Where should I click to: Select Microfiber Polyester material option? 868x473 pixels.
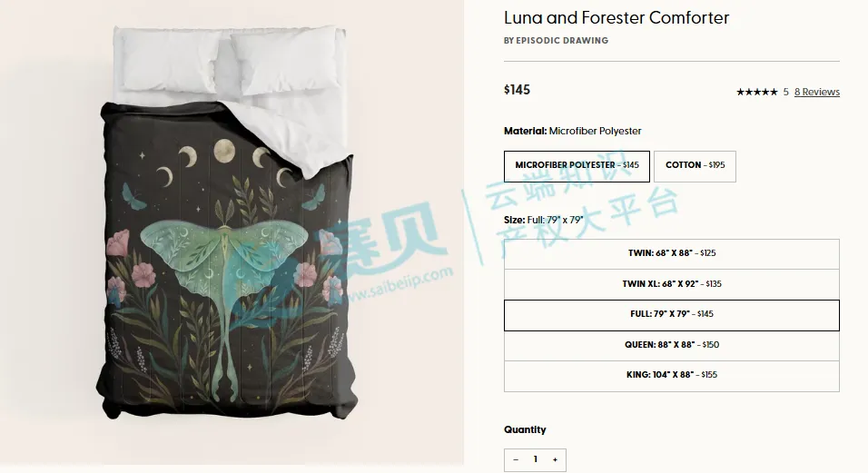[x=577, y=166]
